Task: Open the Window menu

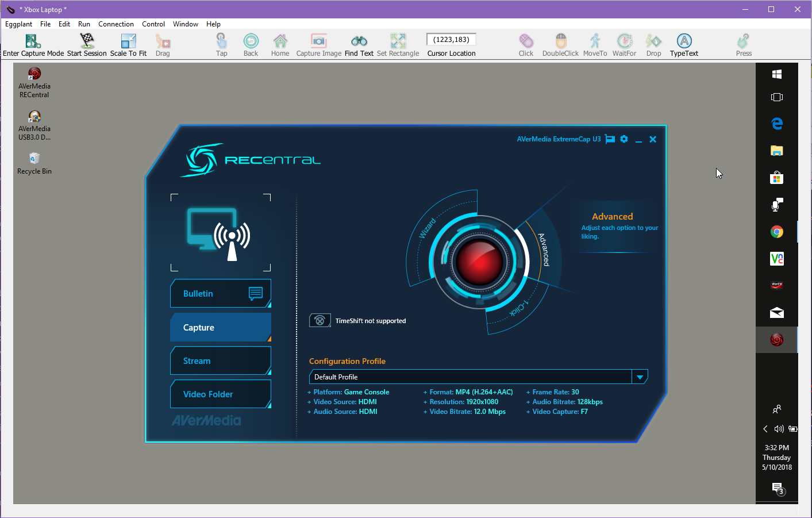Action: 186,24
